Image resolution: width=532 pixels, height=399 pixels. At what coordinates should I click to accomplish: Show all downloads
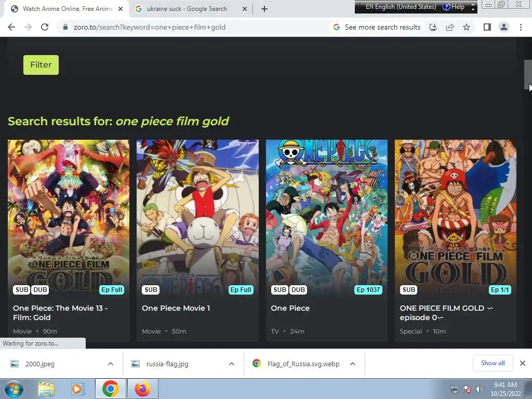[x=493, y=363]
